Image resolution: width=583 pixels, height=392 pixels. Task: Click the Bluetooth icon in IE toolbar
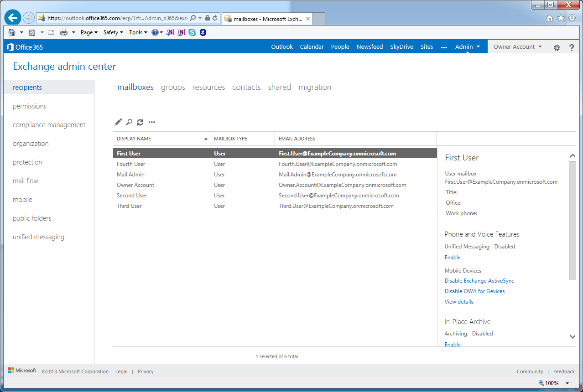tap(203, 32)
